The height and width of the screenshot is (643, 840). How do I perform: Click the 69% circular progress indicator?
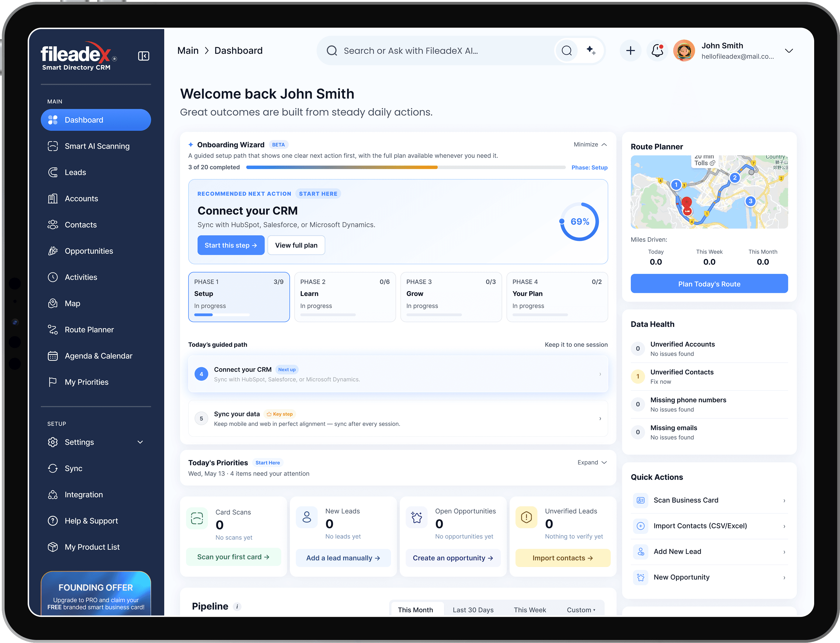(x=579, y=222)
